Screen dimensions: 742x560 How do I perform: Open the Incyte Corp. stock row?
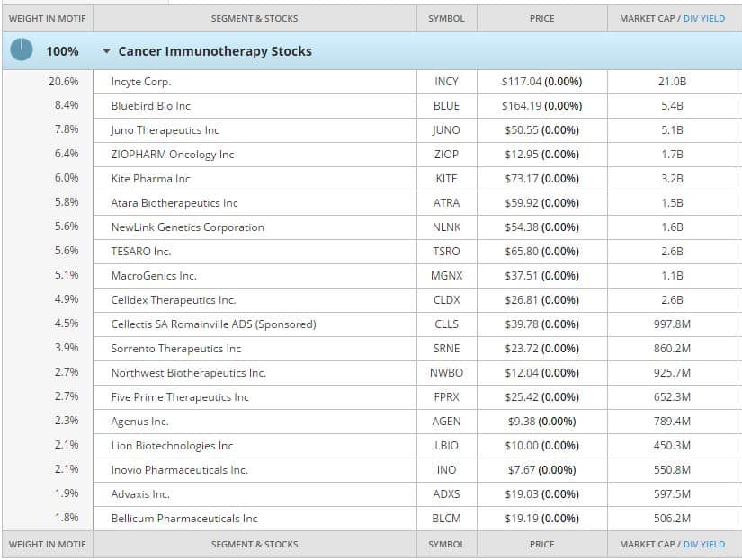141,82
